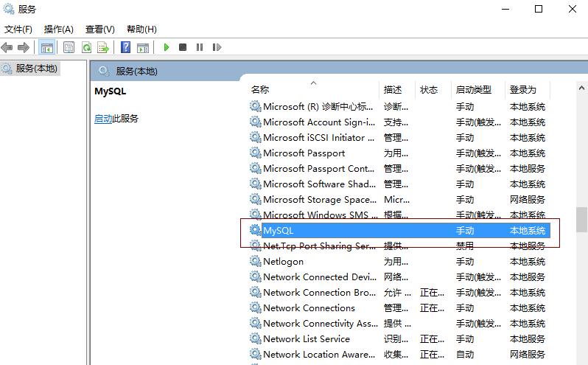Click the 服务(本地) pane header
Screen dimensions: 588x365
click(x=136, y=71)
